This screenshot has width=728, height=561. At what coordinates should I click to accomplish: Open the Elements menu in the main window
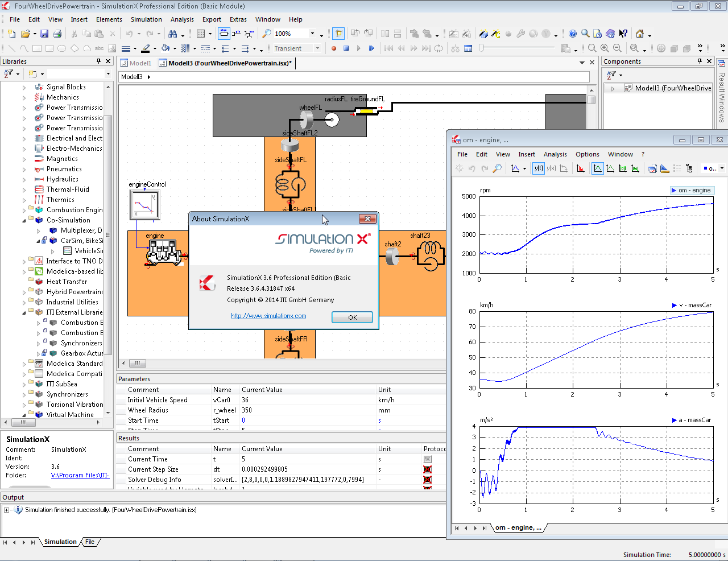pos(109,19)
